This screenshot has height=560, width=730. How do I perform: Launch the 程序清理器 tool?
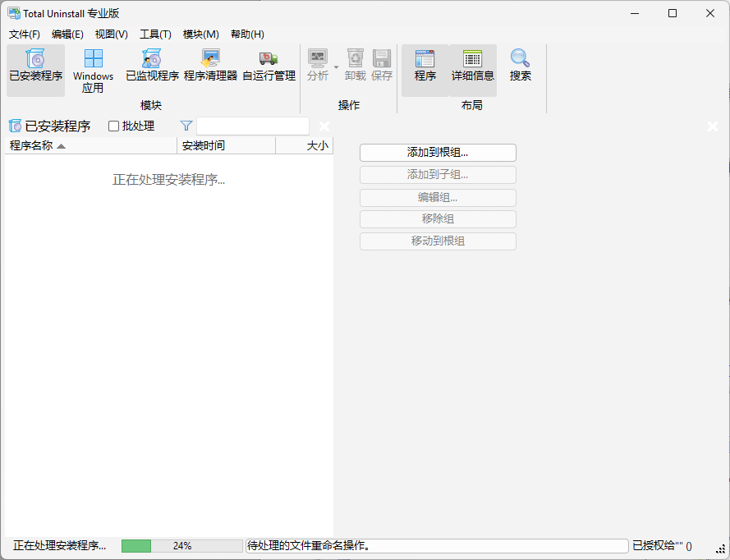tap(210, 59)
